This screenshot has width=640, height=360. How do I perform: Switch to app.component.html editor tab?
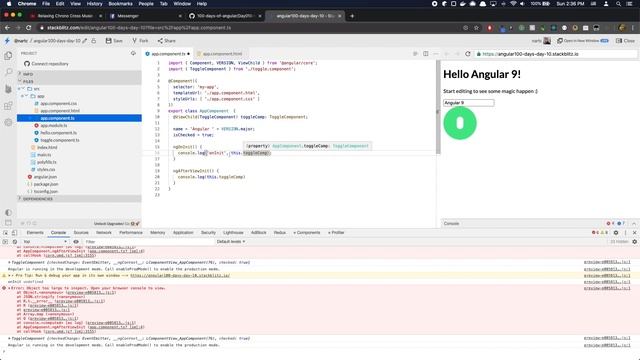(220, 54)
